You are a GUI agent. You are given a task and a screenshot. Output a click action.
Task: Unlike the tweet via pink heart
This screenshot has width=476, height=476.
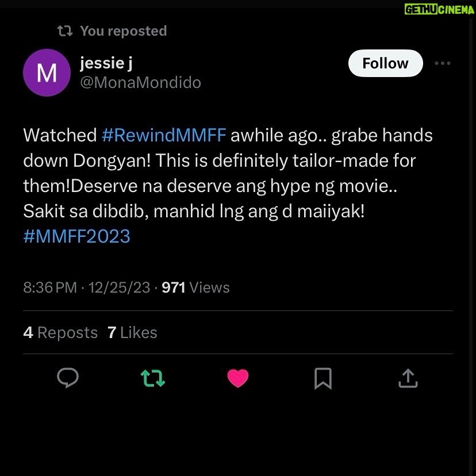click(x=238, y=378)
